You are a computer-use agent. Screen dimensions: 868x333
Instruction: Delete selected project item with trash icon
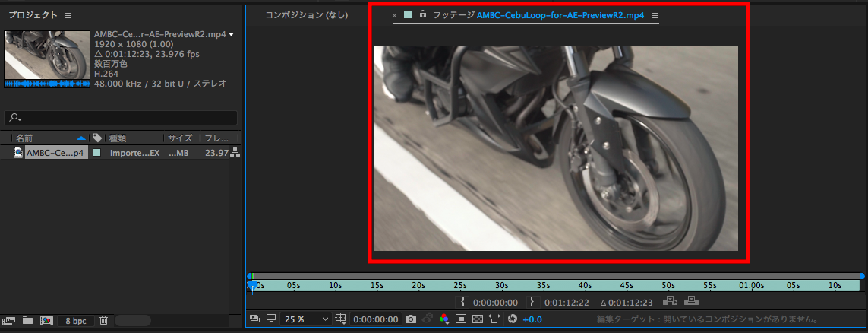tap(103, 320)
